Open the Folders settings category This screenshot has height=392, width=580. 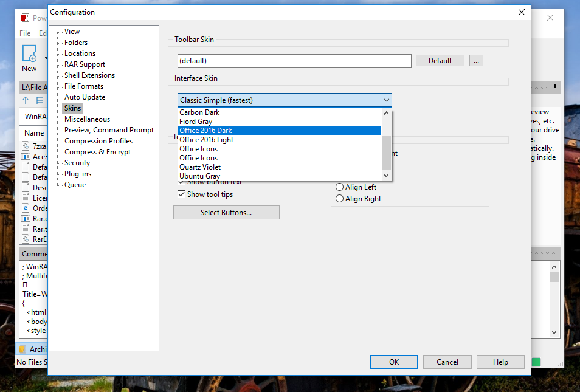point(76,43)
